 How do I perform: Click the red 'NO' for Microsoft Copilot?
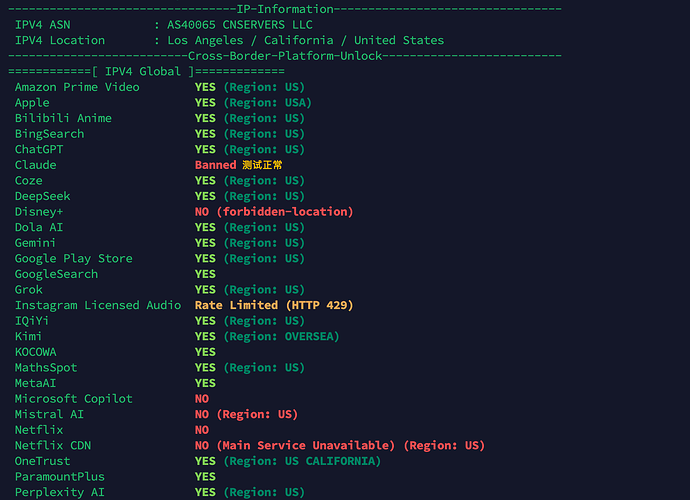point(202,399)
